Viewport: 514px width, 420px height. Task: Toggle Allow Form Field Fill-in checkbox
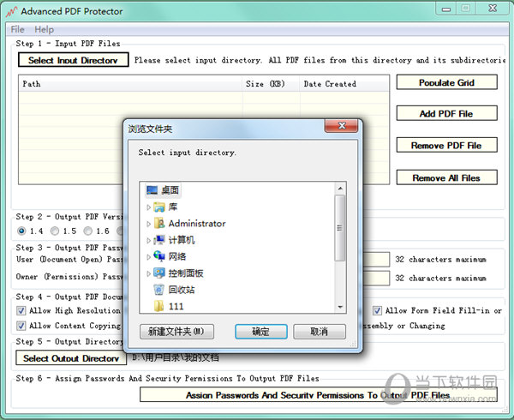click(377, 310)
